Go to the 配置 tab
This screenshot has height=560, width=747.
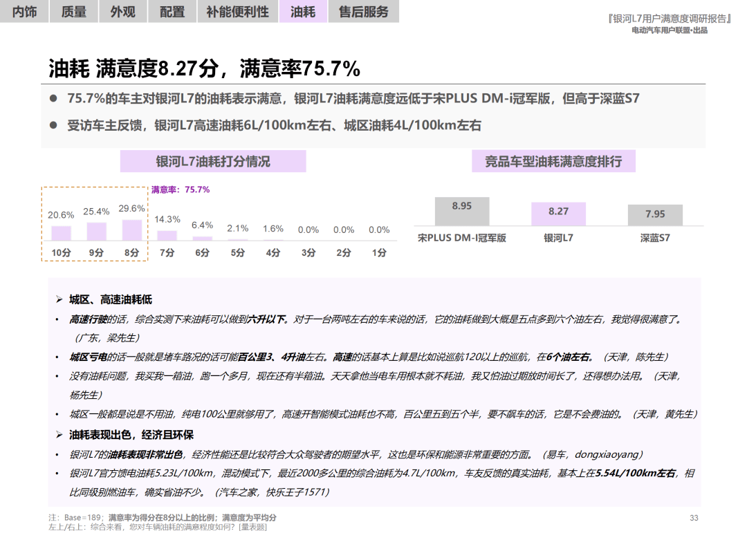(x=172, y=12)
